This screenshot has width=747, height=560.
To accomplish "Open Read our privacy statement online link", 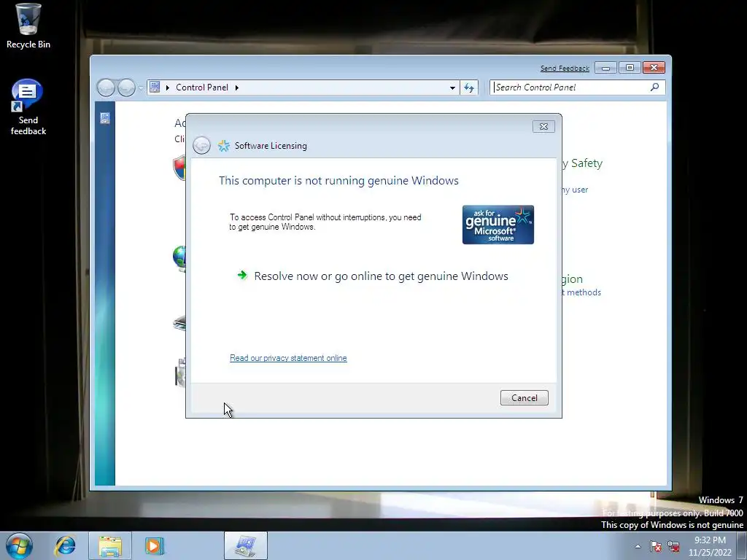I will 288,358.
